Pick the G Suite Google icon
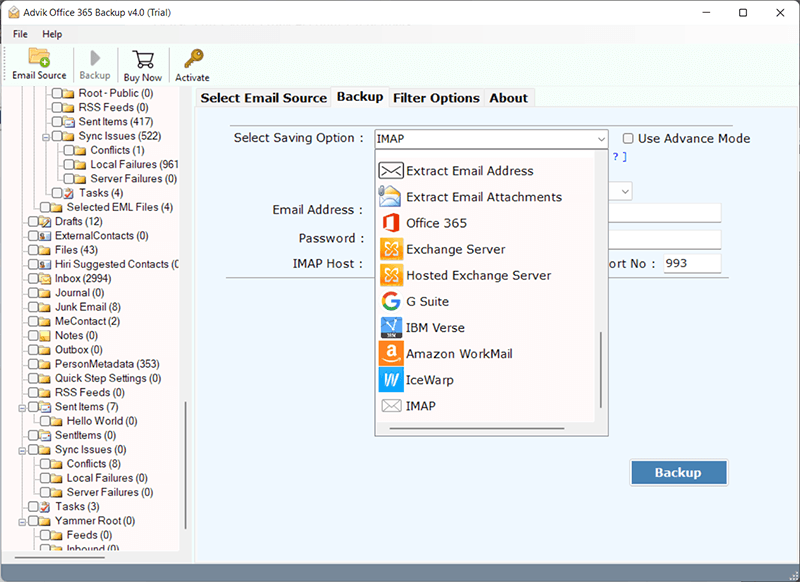 (391, 301)
